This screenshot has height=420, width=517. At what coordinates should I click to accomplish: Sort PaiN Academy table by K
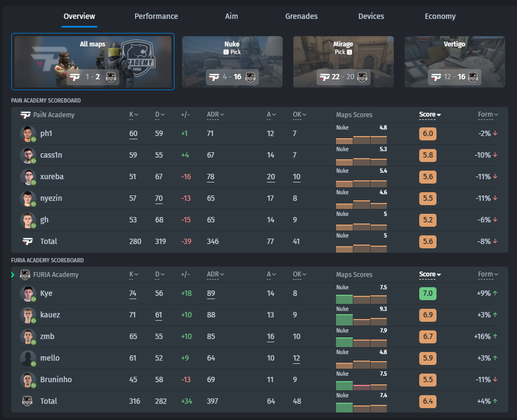134,114
